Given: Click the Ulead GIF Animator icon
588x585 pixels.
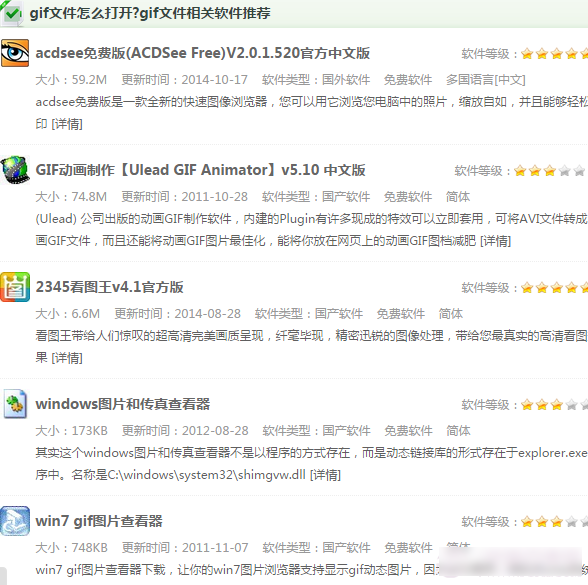Looking at the screenshot, I should click(x=15, y=170).
